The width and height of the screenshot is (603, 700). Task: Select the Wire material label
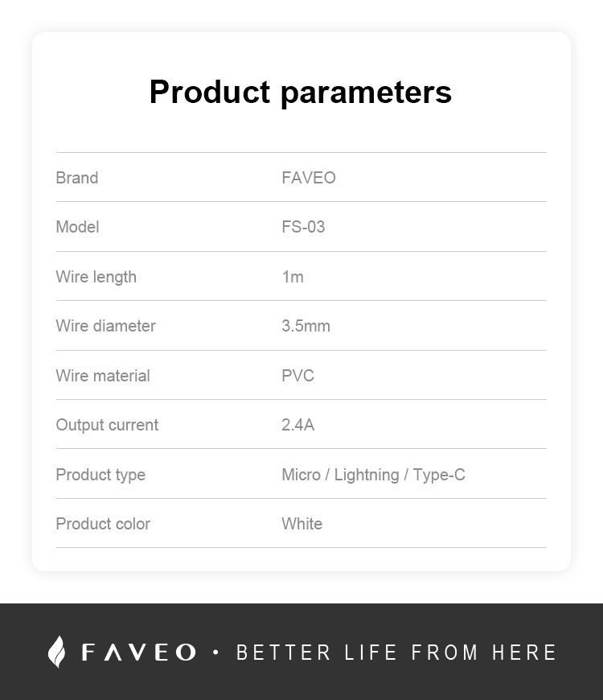tap(103, 376)
